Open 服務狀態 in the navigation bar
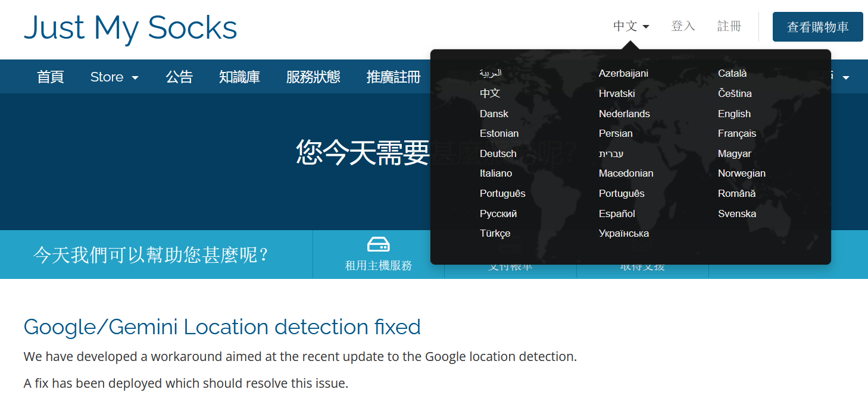Image resolution: width=868 pixels, height=405 pixels. 313,77
